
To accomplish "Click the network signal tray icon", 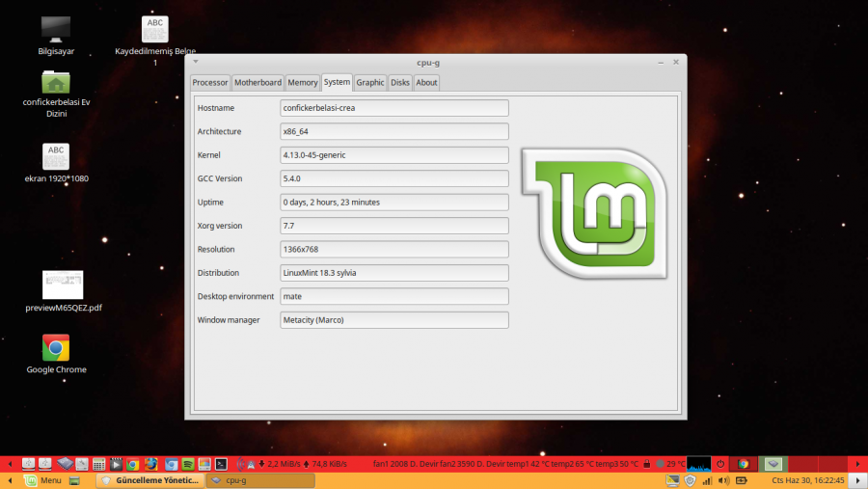I will click(x=707, y=480).
